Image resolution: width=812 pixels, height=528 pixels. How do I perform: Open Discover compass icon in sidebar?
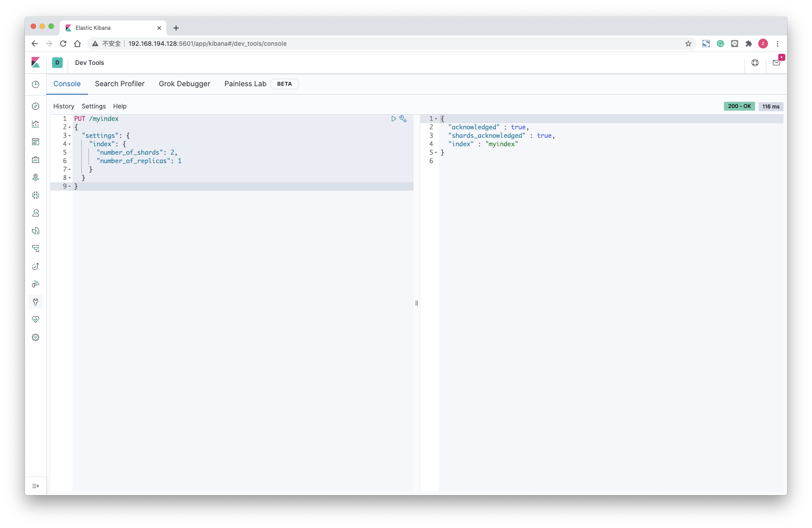tap(36, 106)
